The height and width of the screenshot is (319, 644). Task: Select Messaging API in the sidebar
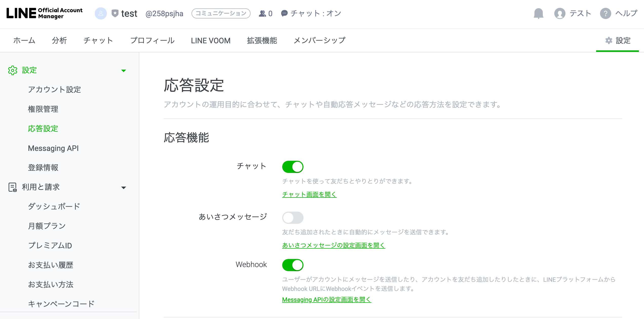(53, 148)
